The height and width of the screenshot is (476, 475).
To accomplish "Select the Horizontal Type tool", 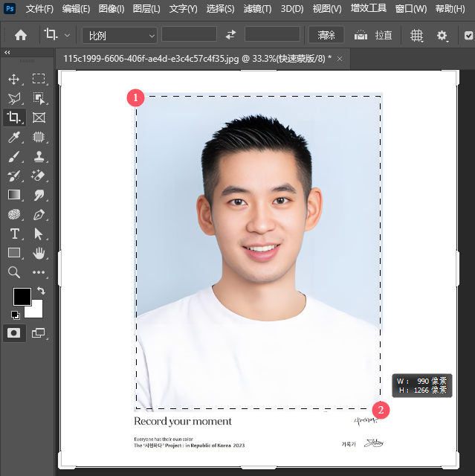I will (x=14, y=234).
